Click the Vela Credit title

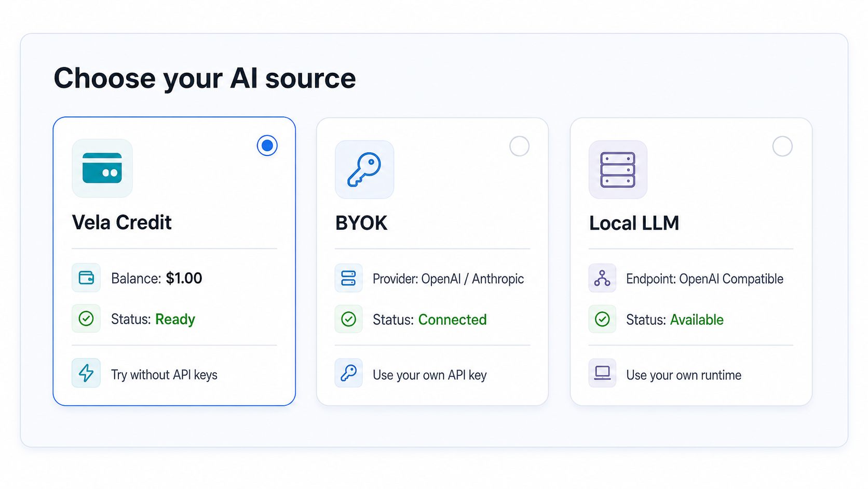click(x=122, y=222)
